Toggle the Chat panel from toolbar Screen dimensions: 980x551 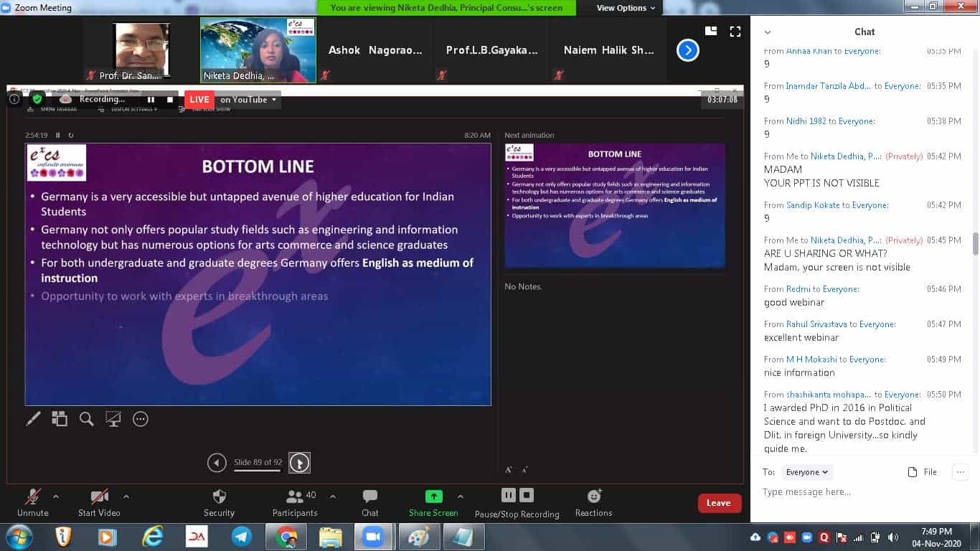(x=370, y=502)
